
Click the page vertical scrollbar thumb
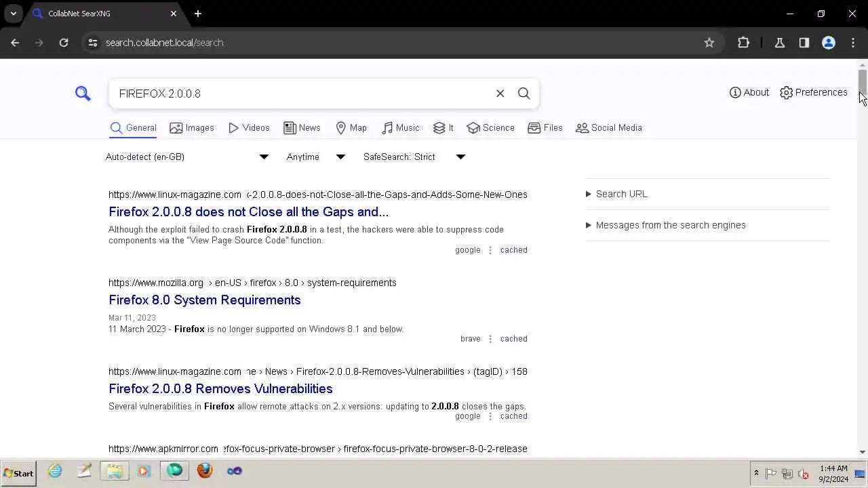[x=863, y=81]
